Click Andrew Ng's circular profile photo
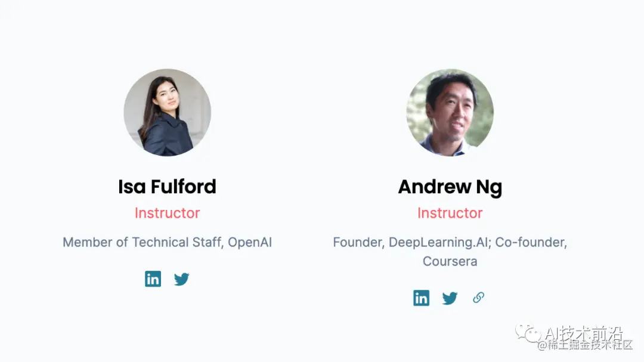Image resolution: width=644 pixels, height=362 pixels. tap(450, 112)
